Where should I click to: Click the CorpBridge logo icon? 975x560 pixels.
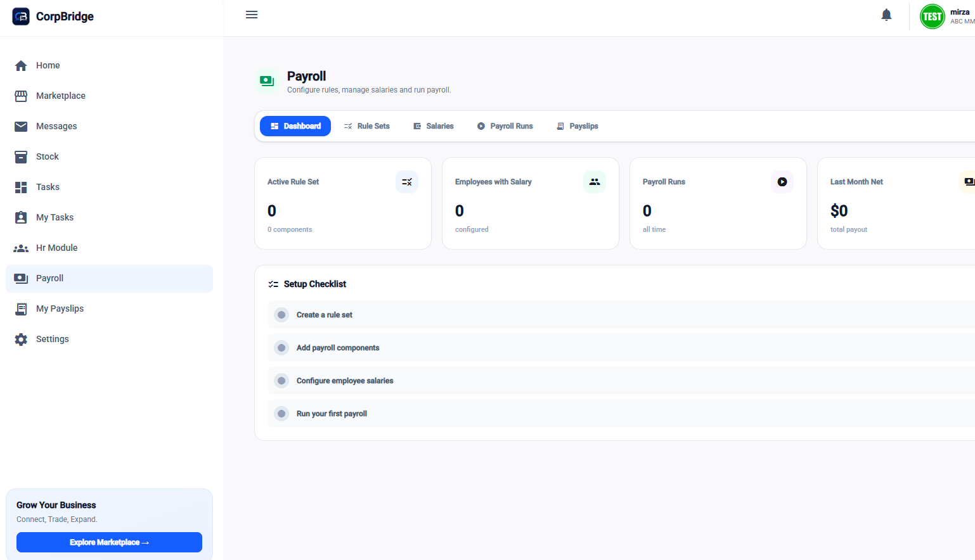[21, 16]
